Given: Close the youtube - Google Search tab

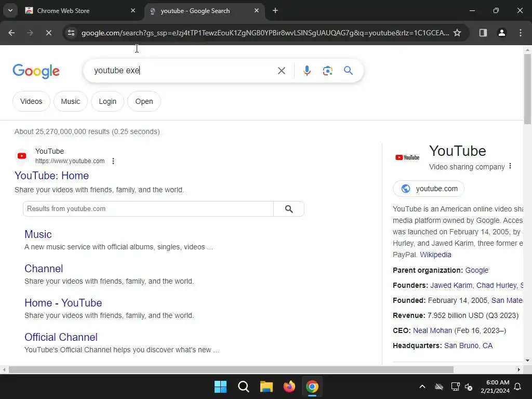Looking at the screenshot, I should tap(257, 10).
